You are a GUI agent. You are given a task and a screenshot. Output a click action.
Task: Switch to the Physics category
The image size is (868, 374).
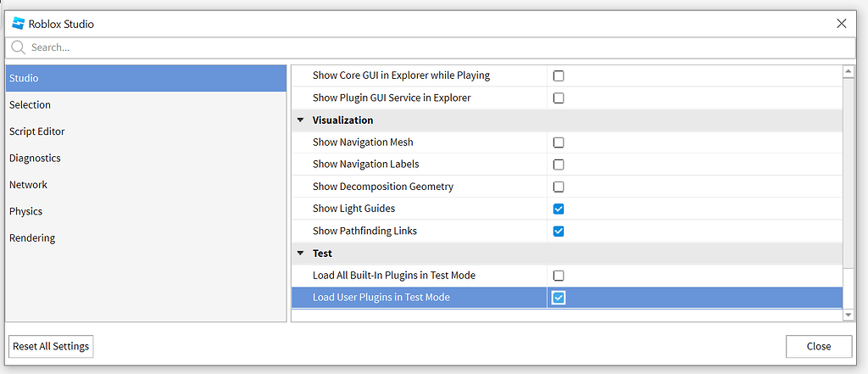(26, 211)
